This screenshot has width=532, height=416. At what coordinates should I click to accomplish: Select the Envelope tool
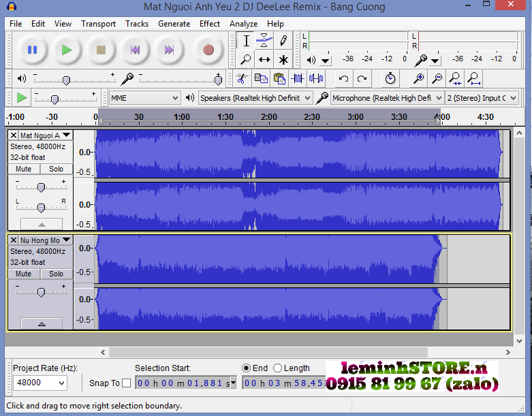pos(264,41)
